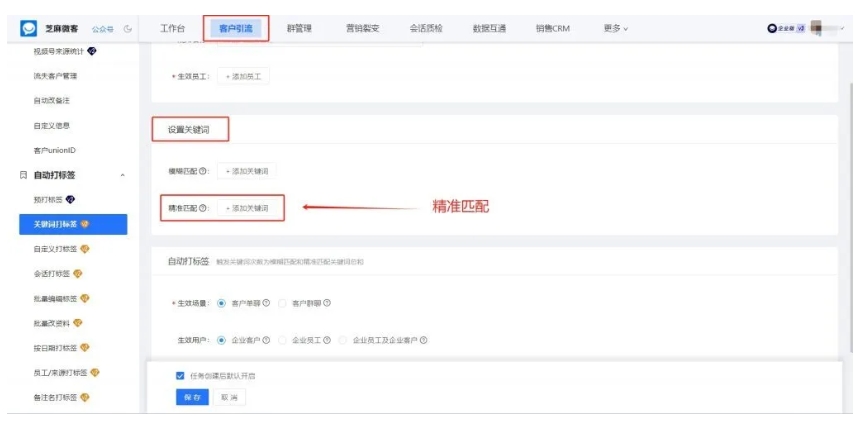Open 客户unionID in sidebar
866x426 pixels.
(x=55, y=150)
